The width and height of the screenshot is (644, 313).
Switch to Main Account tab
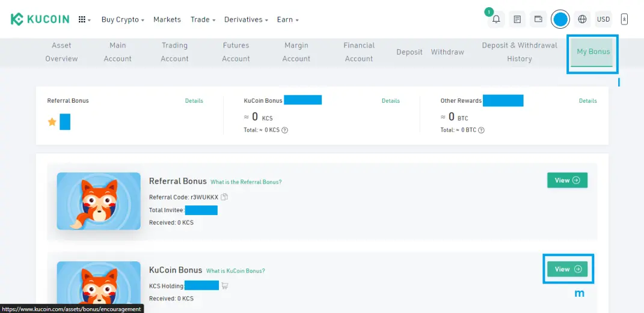[118, 52]
